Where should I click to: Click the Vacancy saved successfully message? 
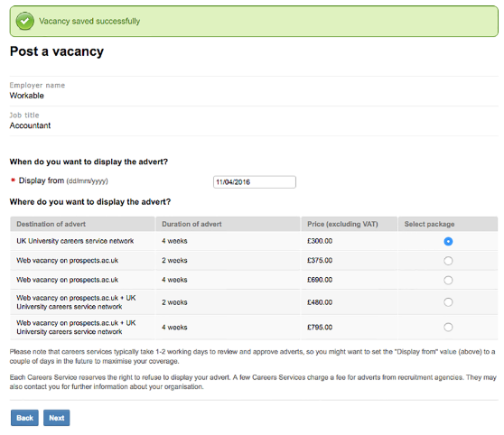(89, 21)
